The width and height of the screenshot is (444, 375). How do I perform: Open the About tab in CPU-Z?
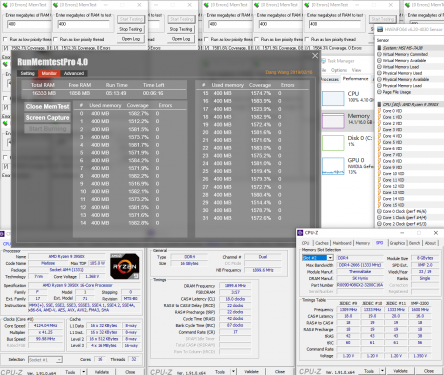[x=430, y=243]
